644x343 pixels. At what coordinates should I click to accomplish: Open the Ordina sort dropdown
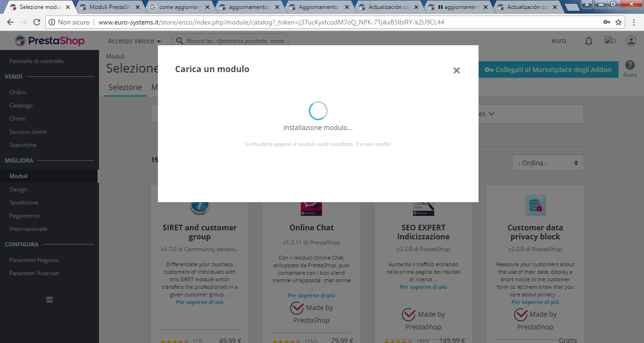coord(548,163)
